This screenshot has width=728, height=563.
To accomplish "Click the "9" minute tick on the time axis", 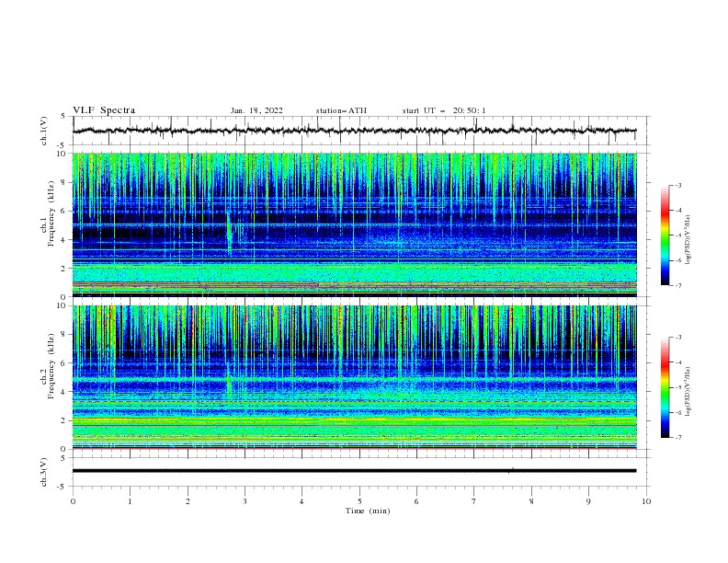I will pyautogui.click(x=588, y=501).
